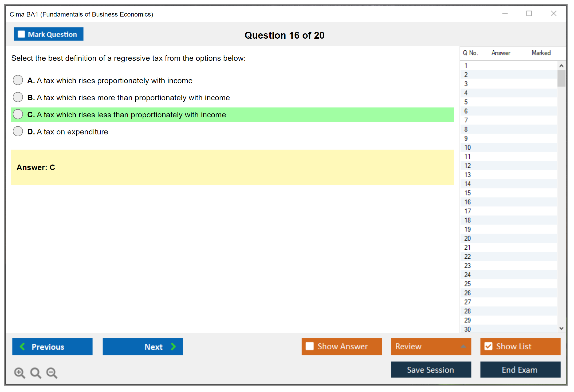Click the End Exam button
This screenshot has width=574, height=392.
(520, 370)
